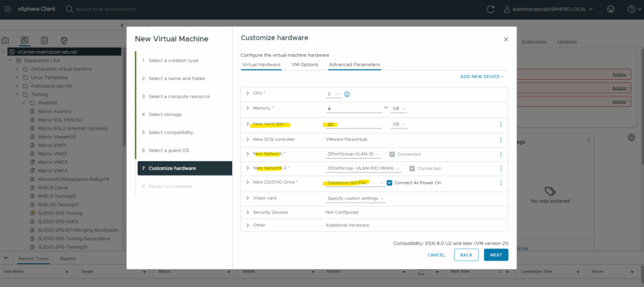The width and height of the screenshot is (644, 287).
Task: Open the CPU count dropdown
Action: point(333,94)
